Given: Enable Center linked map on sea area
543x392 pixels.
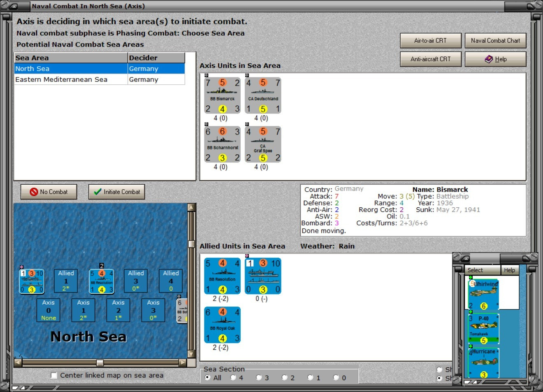Looking at the screenshot, I should coord(54,375).
